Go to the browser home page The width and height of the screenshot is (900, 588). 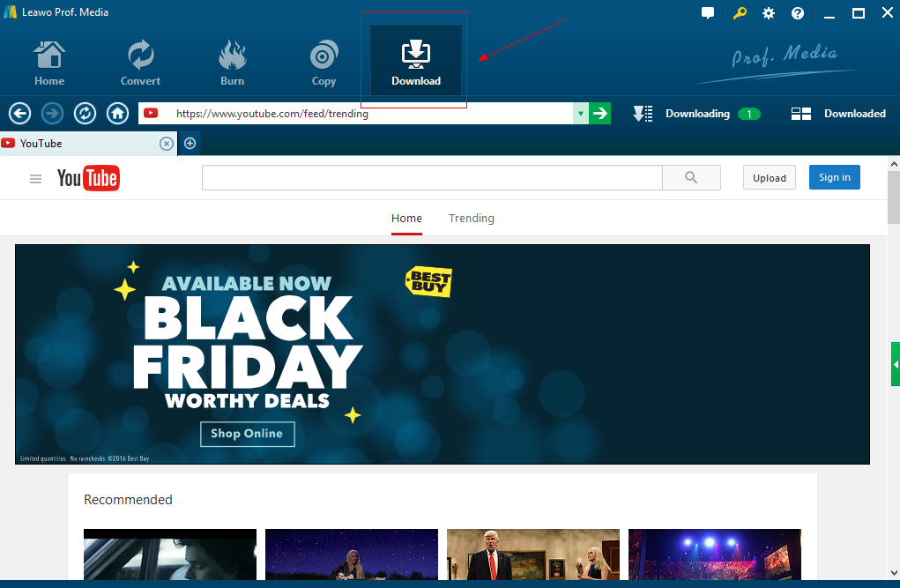117,113
